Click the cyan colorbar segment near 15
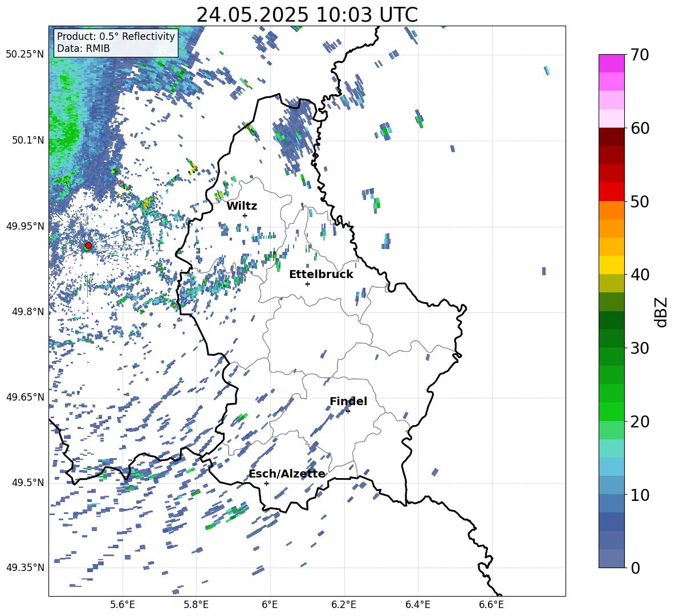 pos(611,448)
